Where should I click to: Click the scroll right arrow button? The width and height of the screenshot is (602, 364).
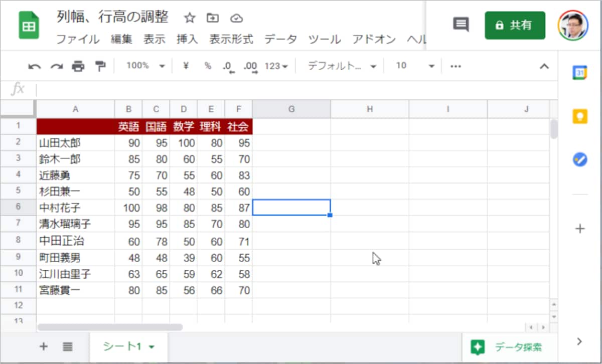coord(542,327)
